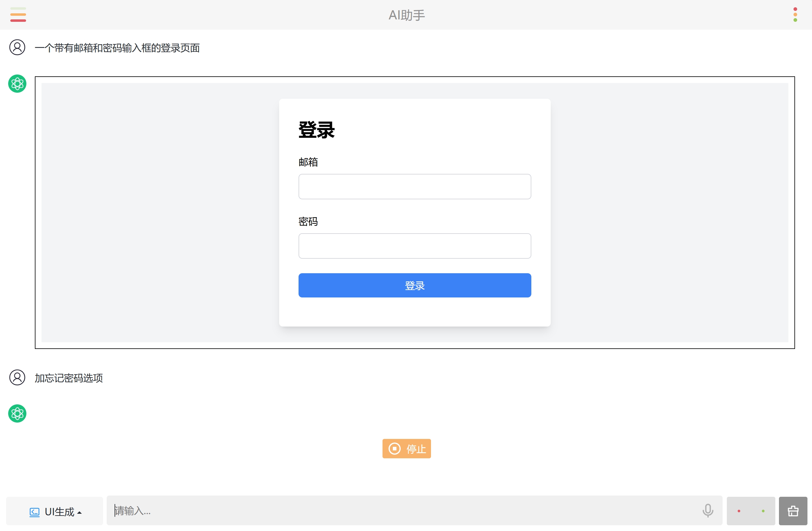Click the AI助手 title text
This screenshot has width=812, height=531.
406,15
